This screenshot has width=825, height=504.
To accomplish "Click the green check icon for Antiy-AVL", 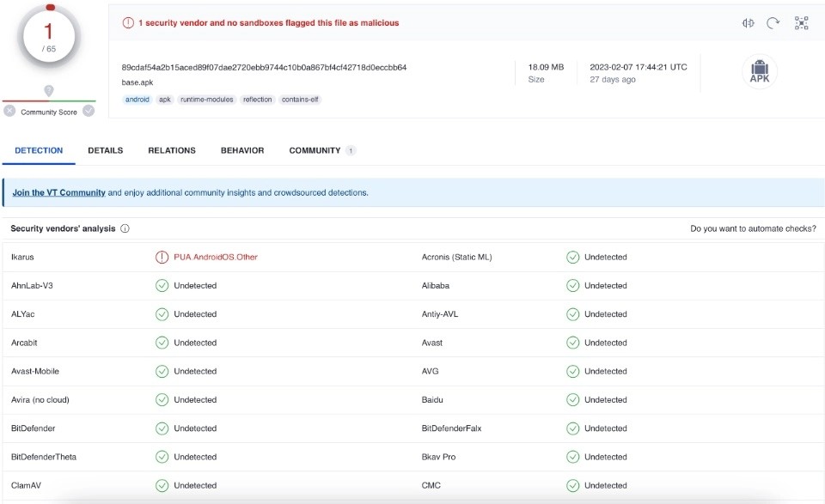I will click(572, 314).
